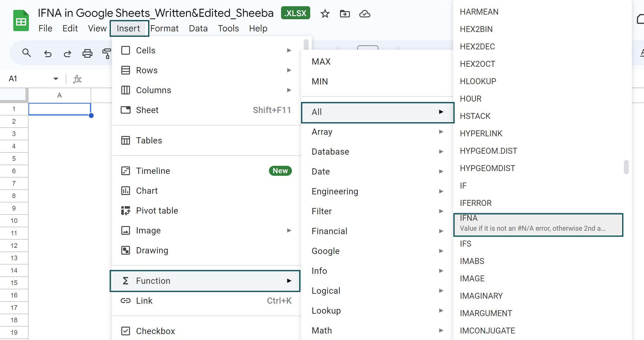Click the Checkbox icon in Insert menu
This screenshot has height=340, width=644.
[x=126, y=331]
